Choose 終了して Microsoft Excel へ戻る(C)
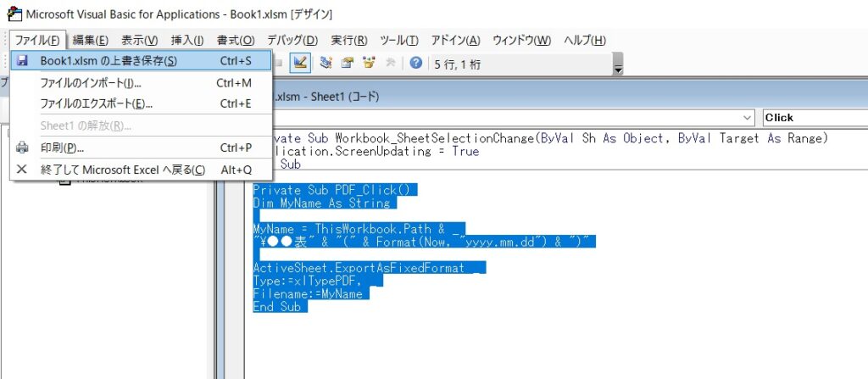The height and width of the screenshot is (379, 868). click(x=142, y=170)
